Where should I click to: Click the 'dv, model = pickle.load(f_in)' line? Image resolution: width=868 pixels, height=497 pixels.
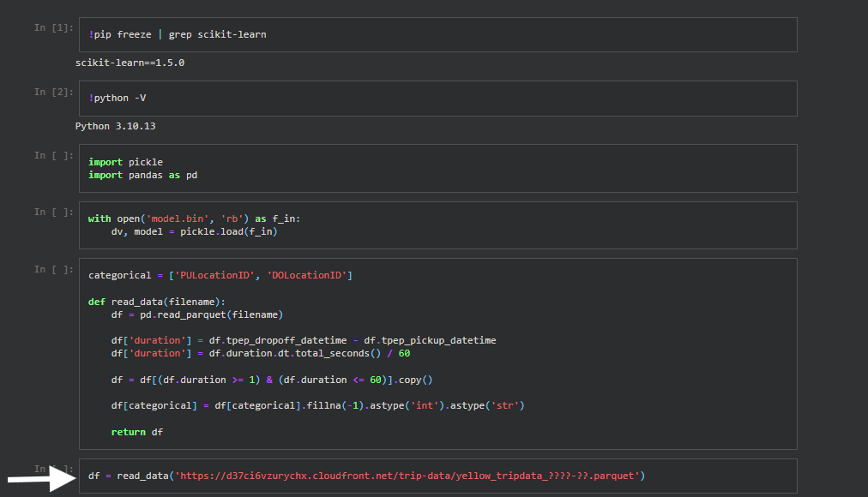pyautogui.click(x=195, y=231)
